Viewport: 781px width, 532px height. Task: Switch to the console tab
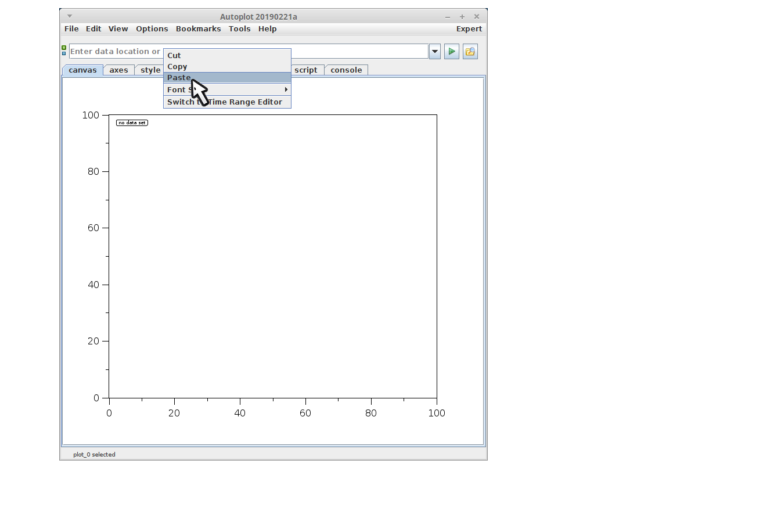[346, 70]
